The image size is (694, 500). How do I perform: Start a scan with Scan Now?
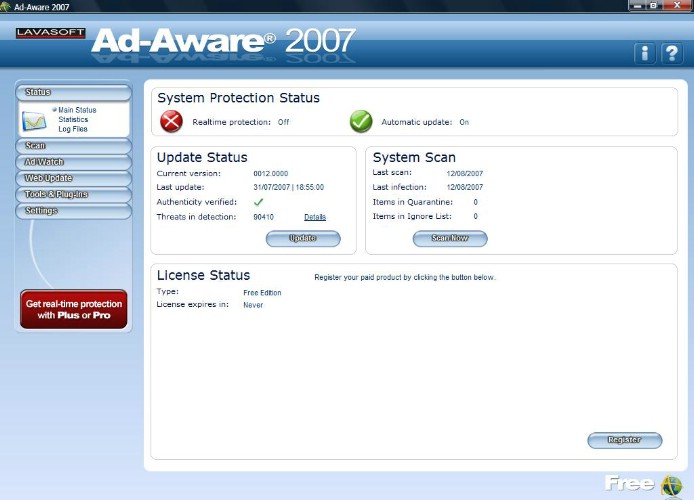click(x=449, y=239)
